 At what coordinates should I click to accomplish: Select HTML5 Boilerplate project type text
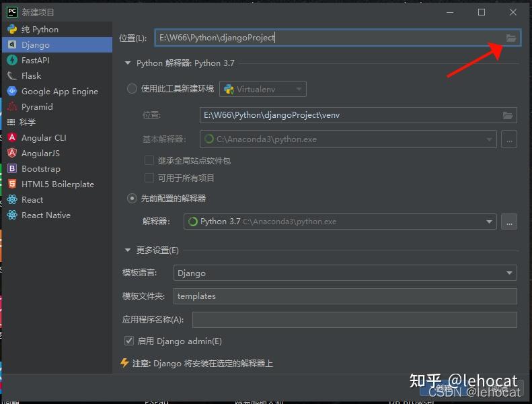tap(58, 184)
